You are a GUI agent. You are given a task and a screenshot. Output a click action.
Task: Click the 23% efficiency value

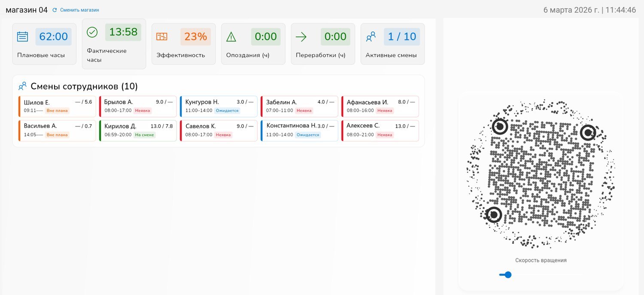pyautogui.click(x=196, y=37)
